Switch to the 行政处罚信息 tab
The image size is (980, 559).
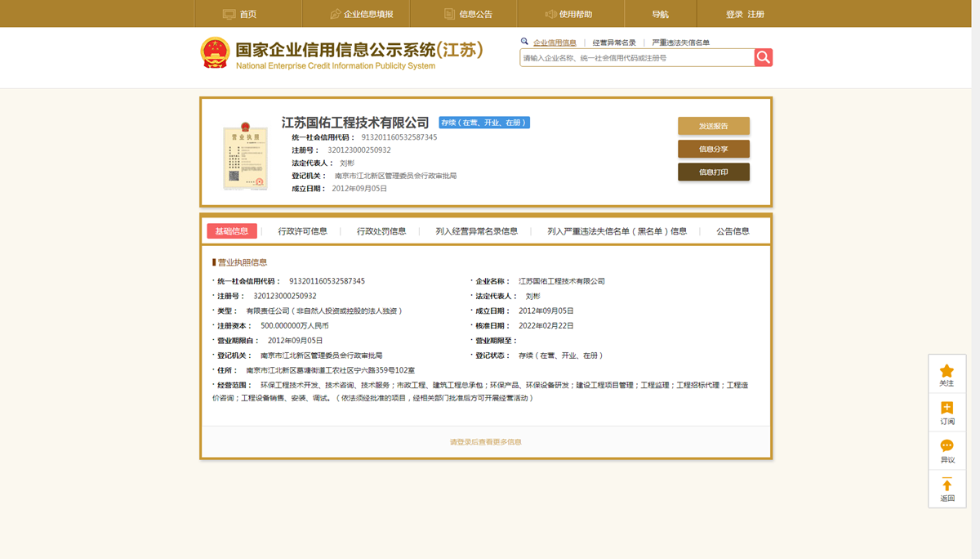click(x=381, y=231)
